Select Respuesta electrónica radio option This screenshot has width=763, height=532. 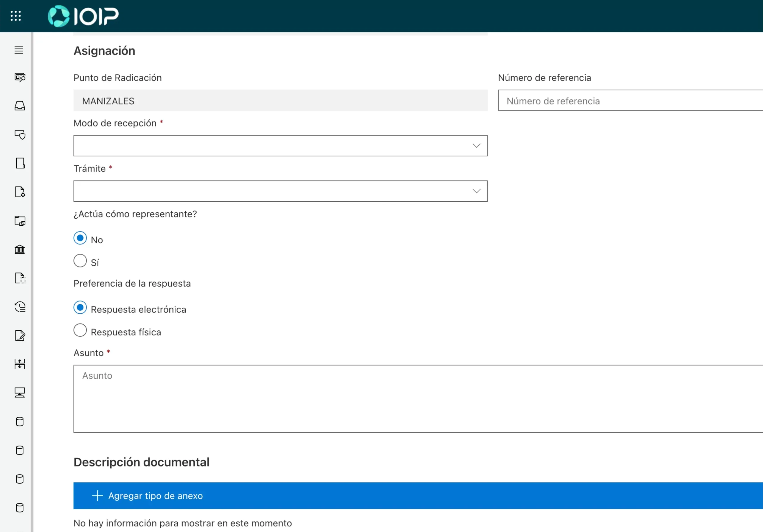click(80, 308)
